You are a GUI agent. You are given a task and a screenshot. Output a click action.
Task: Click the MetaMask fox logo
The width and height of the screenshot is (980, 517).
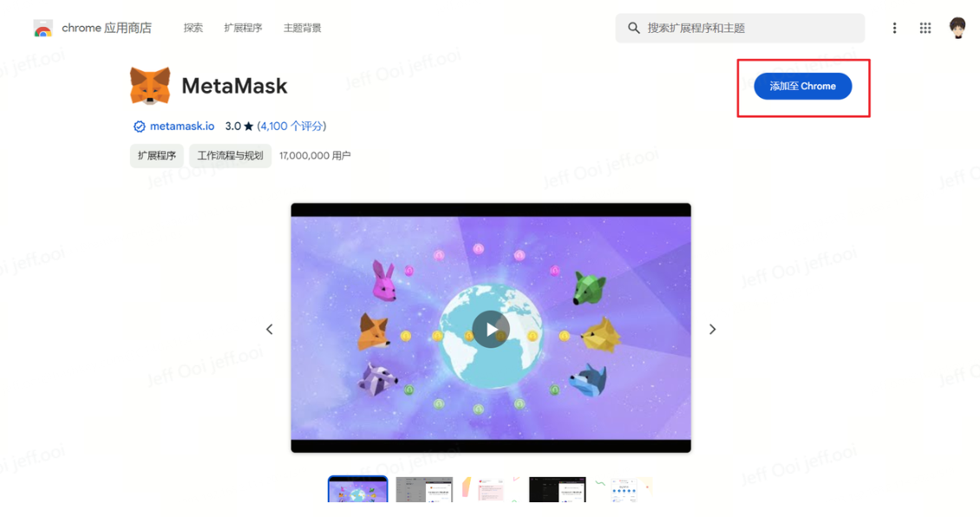coord(150,86)
